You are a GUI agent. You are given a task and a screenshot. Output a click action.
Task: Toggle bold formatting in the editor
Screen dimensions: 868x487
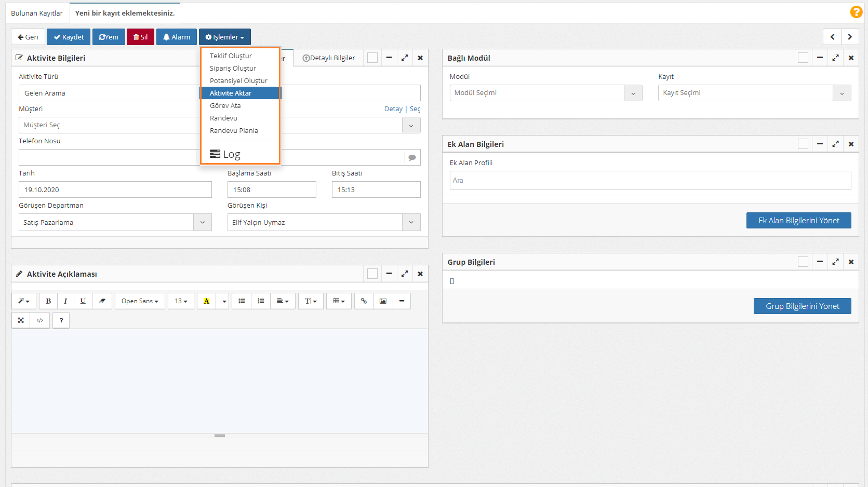coord(48,301)
